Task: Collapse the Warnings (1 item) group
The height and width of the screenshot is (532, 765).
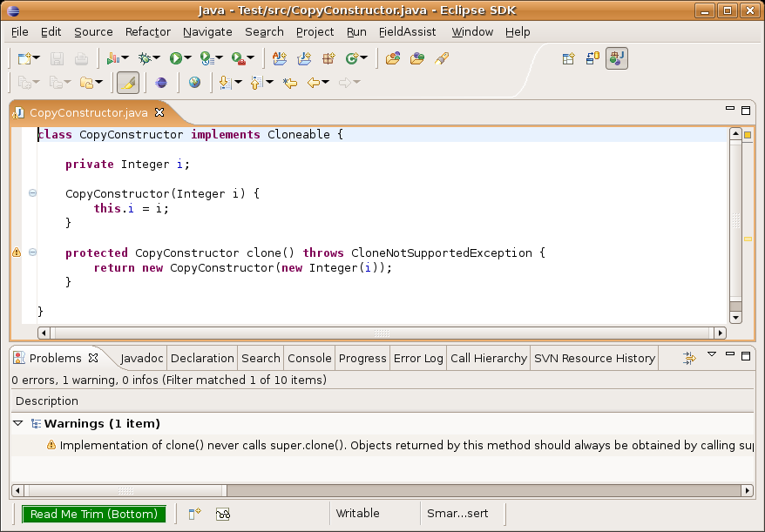Action: point(18,423)
